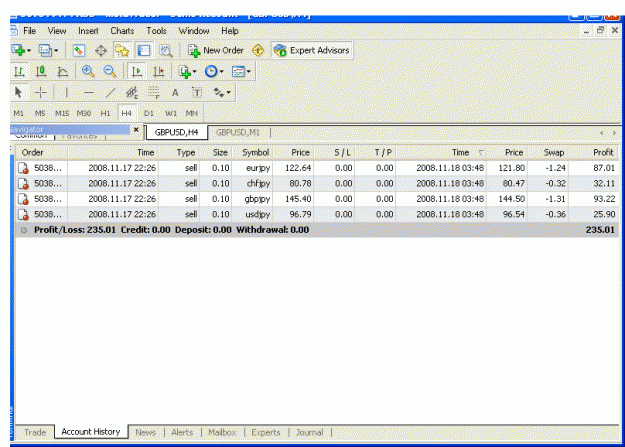Viewport: 625px width, 447px height.
Task: Toggle Chart Shift icon
Action: (x=159, y=72)
